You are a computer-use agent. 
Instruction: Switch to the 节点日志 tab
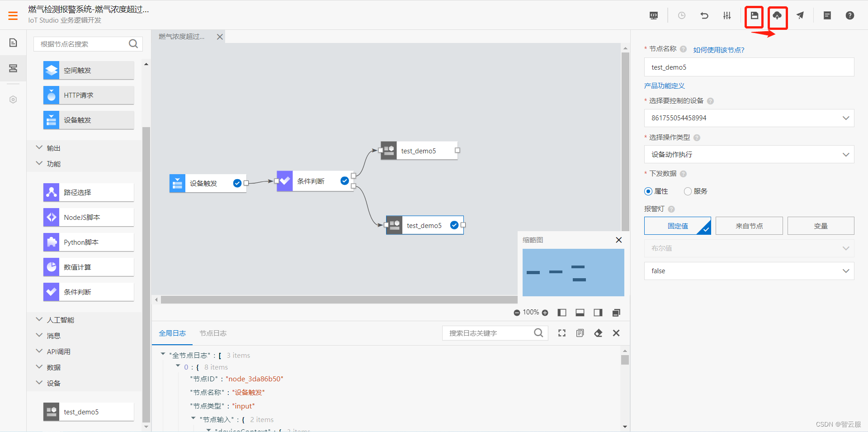(213, 333)
